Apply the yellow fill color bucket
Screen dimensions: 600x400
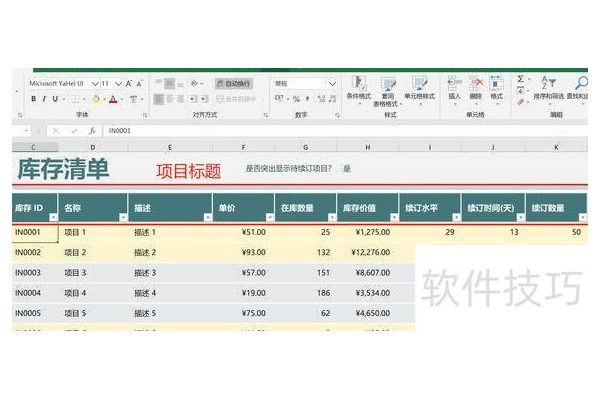point(96,99)
